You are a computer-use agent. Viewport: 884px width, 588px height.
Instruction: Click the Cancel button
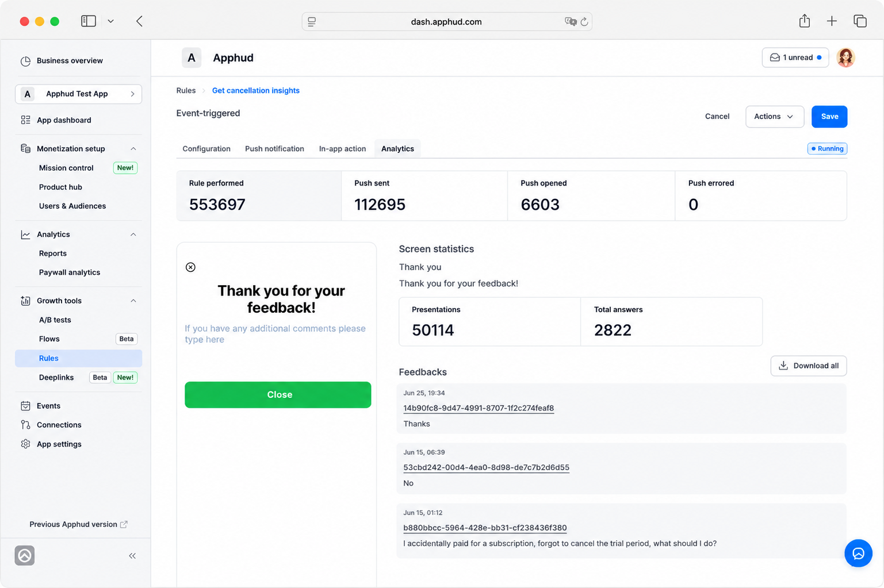tap(717, 117)
